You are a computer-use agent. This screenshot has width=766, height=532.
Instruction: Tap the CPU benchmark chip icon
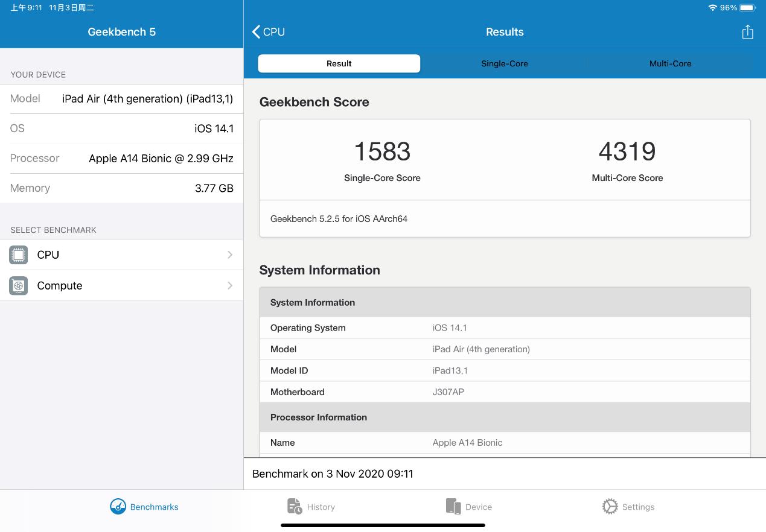click(x=19, y=255)
